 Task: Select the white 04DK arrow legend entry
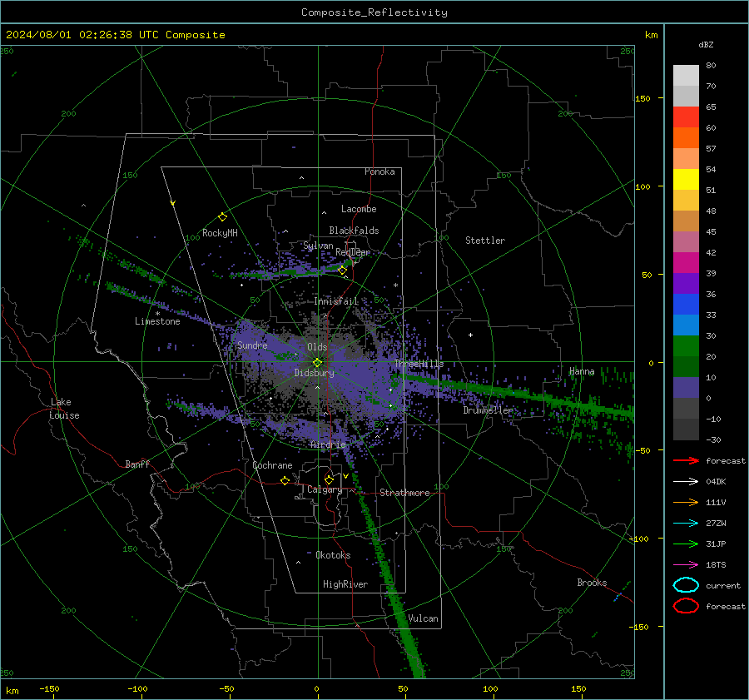[686, 481]
